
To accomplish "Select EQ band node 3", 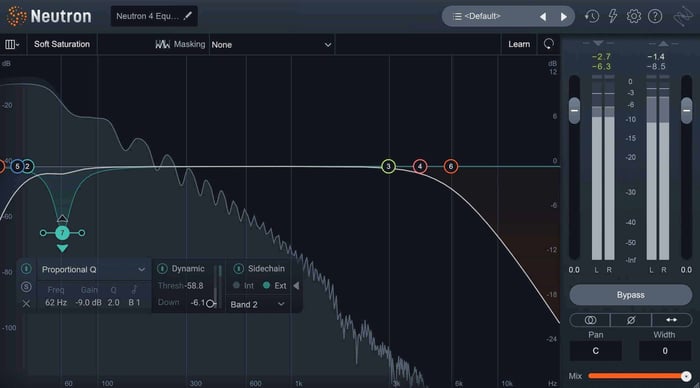I will point(388,167).
